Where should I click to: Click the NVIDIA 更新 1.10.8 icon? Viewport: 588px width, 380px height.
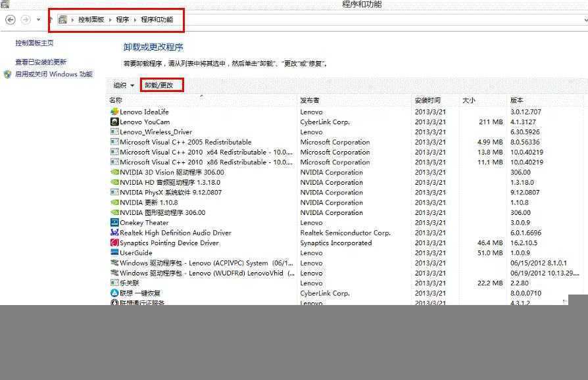tap(114, 202)
